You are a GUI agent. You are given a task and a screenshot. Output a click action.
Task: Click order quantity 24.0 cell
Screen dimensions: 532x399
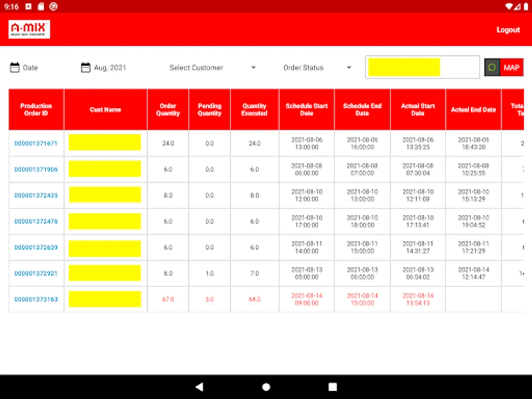tap(168, 143)
